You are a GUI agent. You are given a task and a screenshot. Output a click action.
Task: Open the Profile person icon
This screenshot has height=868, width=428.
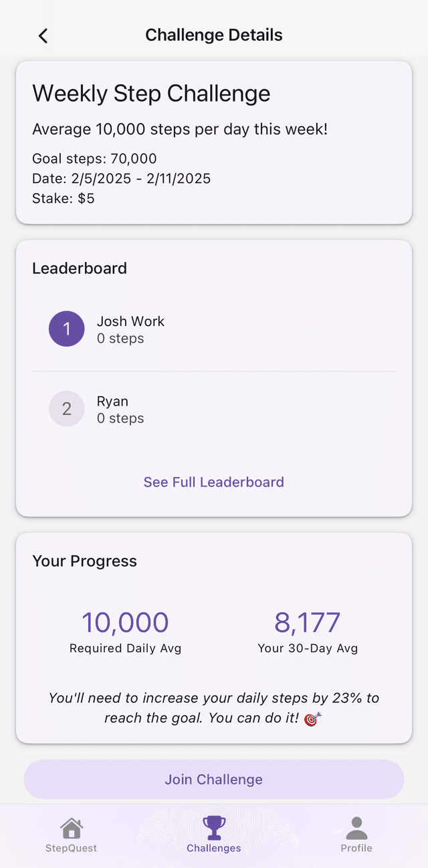356,828
